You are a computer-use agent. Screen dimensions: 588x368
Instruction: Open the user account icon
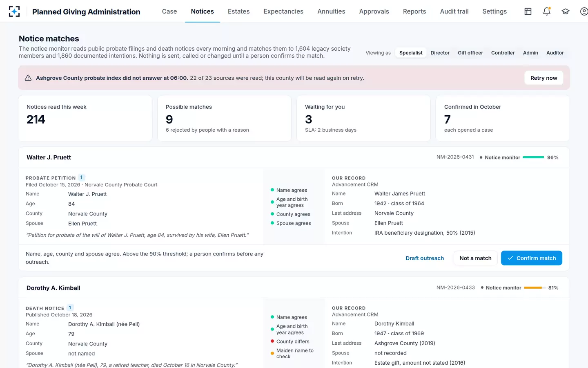(x=584, y=11)
